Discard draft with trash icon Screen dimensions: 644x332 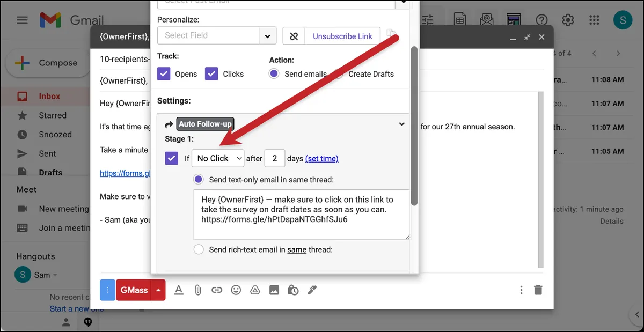(538, 290)
